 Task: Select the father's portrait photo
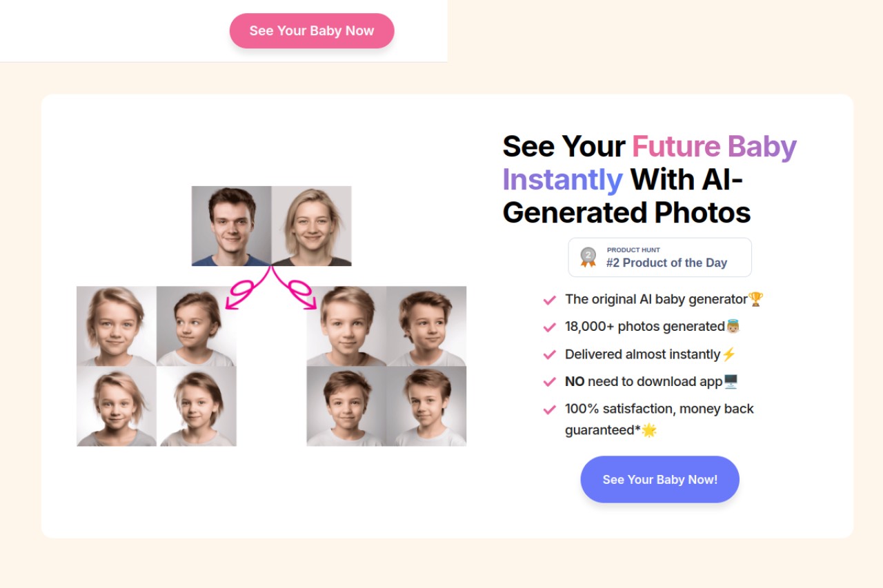click(232, 226)
